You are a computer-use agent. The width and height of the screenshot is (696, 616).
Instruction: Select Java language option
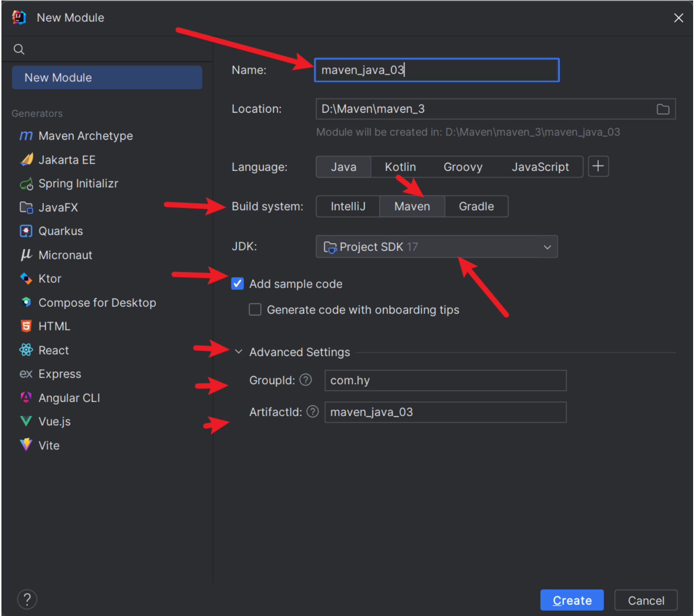pyautogui.click(x=344, y=167)
